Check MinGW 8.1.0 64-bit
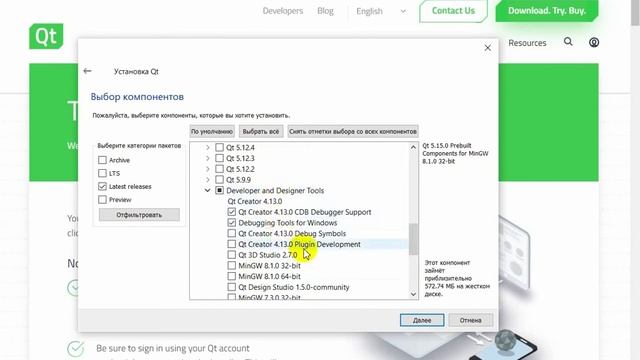The height and width of the screenshot is (360, 640). [x=231, y=276]
